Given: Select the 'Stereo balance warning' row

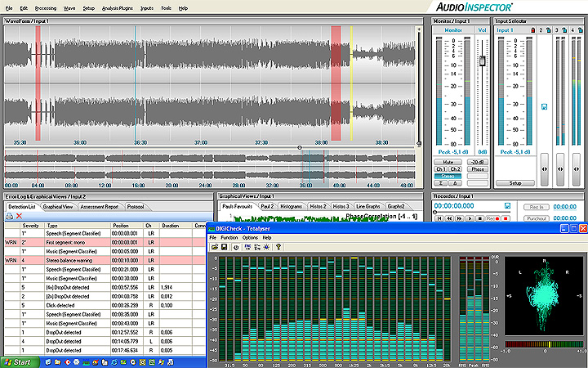Looking at the screenshot, I should [x=105, y=260].
